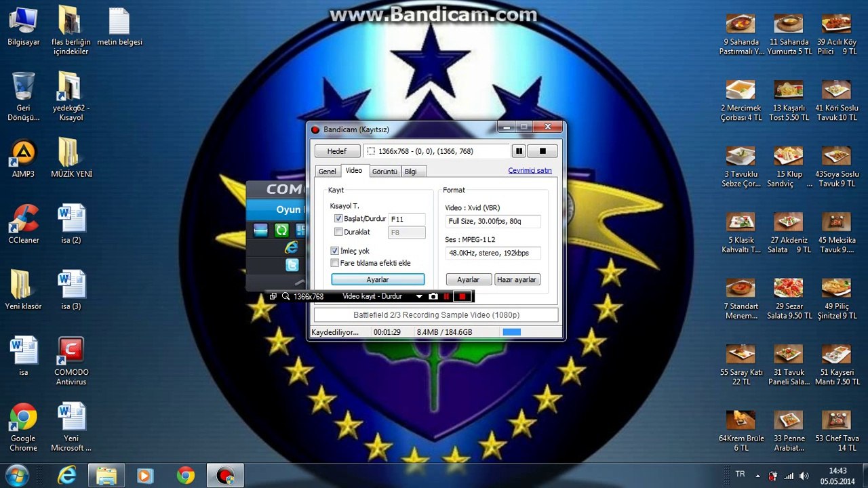This screenshot has width=868, height=488.
Task: Open Internet Explorer from the COMODO widget
Action: click(292, 247)
